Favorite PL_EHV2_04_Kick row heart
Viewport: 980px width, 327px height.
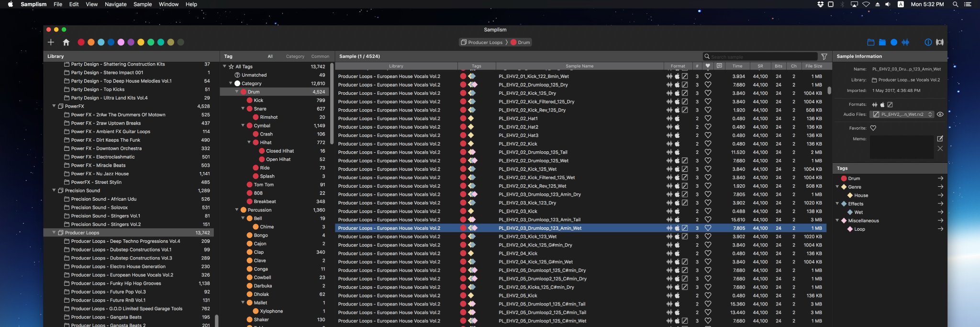tap(708, 253)
